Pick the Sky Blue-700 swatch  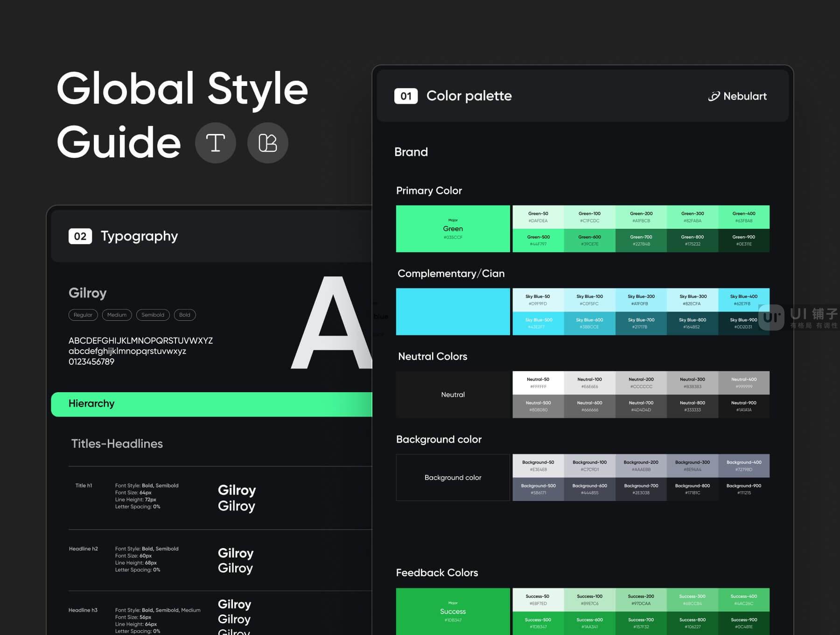click(x=641, y=323)
